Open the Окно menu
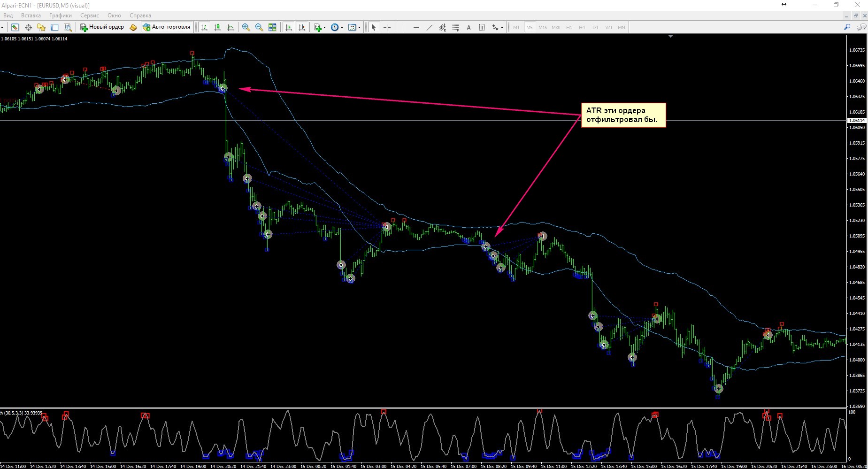Screen dimensions: 868x469 (x=114, y=15)
